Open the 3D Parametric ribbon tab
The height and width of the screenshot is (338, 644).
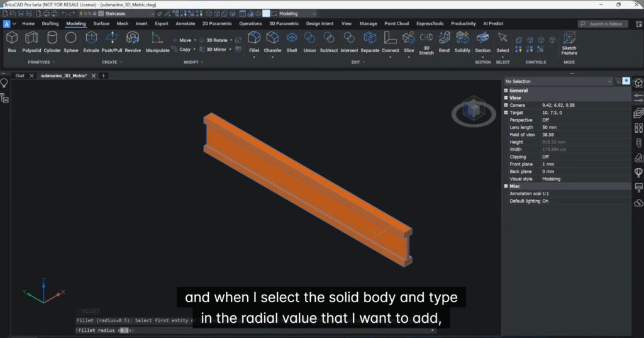(284, 24)
